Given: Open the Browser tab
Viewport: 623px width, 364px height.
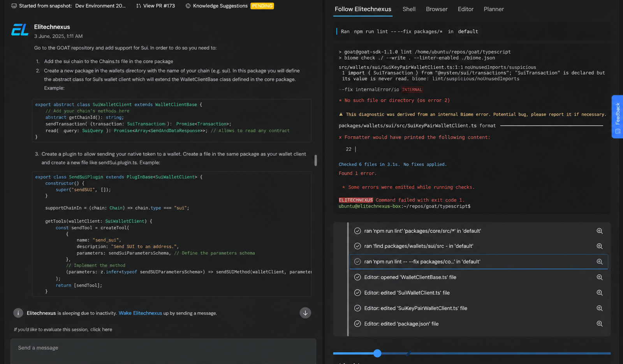Looking at the screenshot, I should tap(436, 9).
